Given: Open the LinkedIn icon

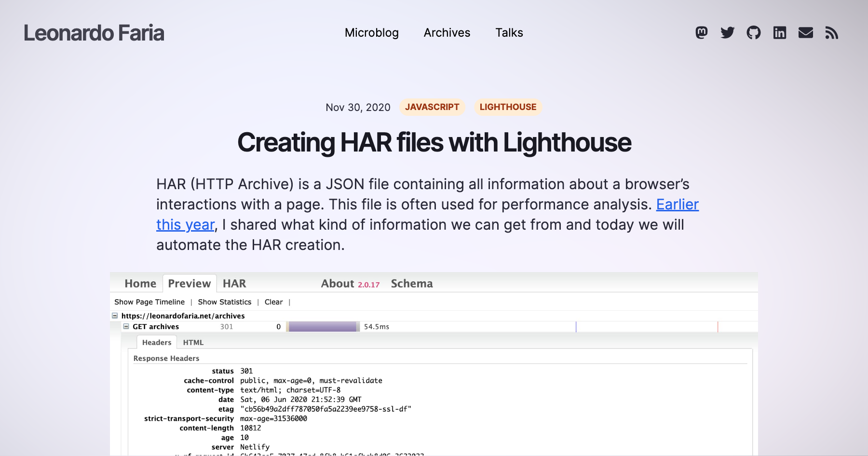Looking at the screenshot, I should pos(780,33).
